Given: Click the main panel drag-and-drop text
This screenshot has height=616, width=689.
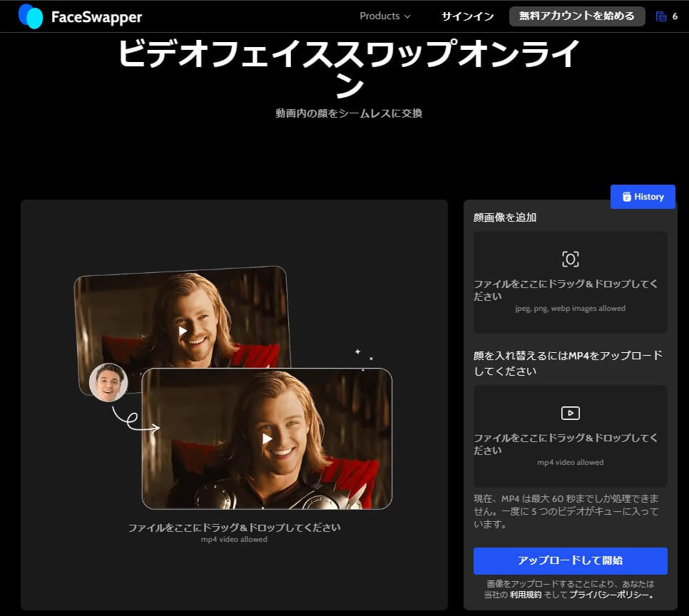Looking at the screenshot, I should [x=234, y=528].
